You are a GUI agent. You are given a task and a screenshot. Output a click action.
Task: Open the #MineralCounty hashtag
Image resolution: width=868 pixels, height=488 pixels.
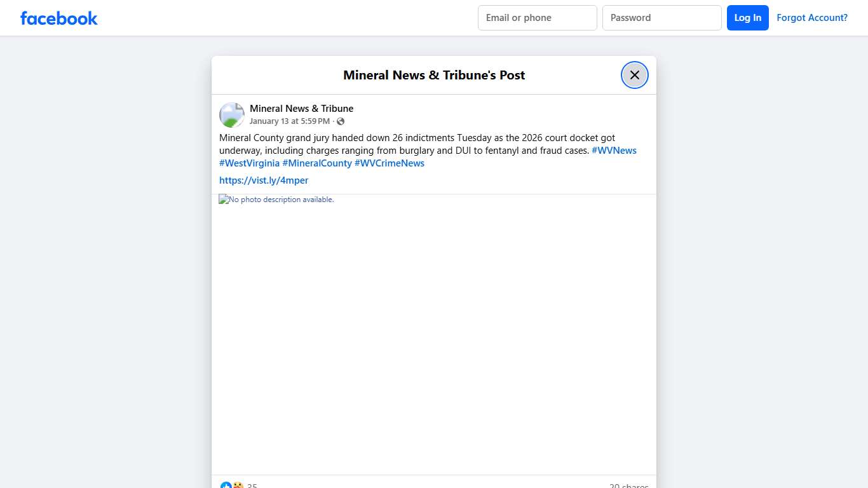click(316, 163)
